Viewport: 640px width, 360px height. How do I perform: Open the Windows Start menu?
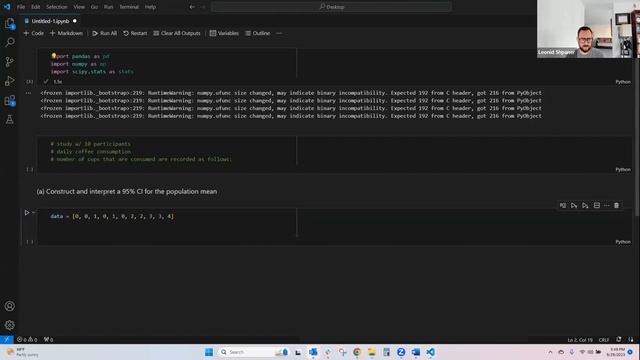coord(209,352)
